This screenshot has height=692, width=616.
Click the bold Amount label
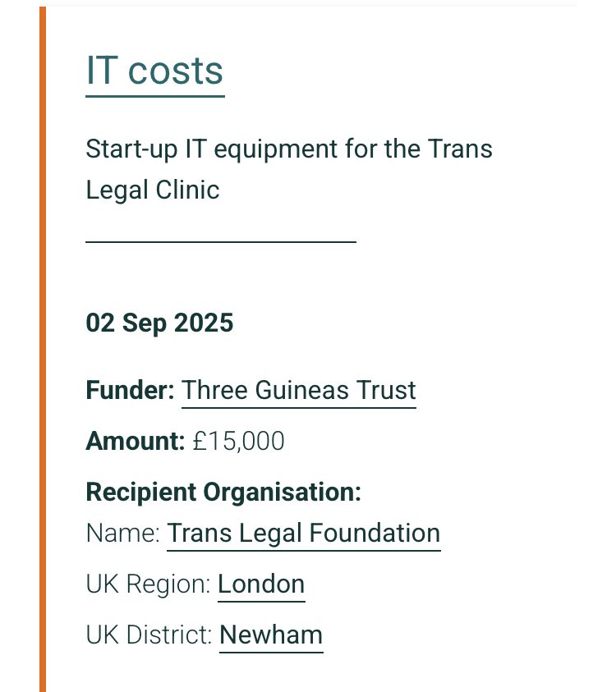[x=136, y=442]
